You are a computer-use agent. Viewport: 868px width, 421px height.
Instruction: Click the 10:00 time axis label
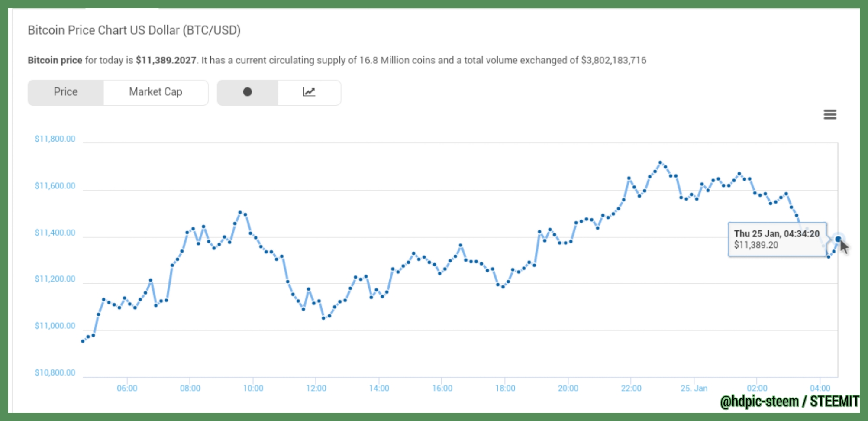tap(253, 388)
